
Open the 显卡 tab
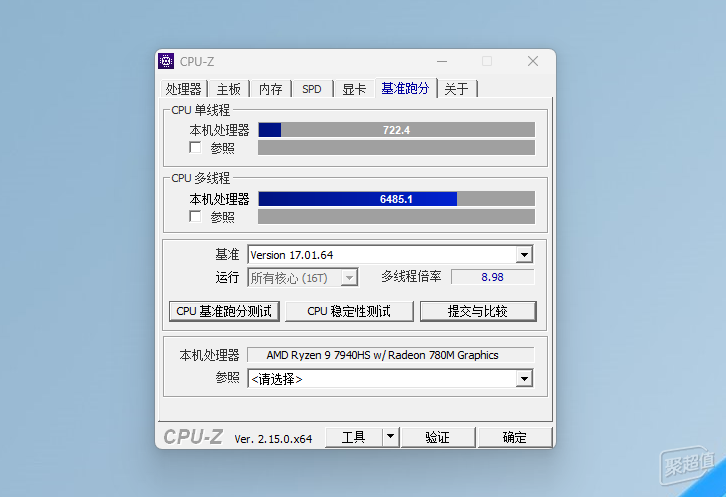click(x=354, y=88)
